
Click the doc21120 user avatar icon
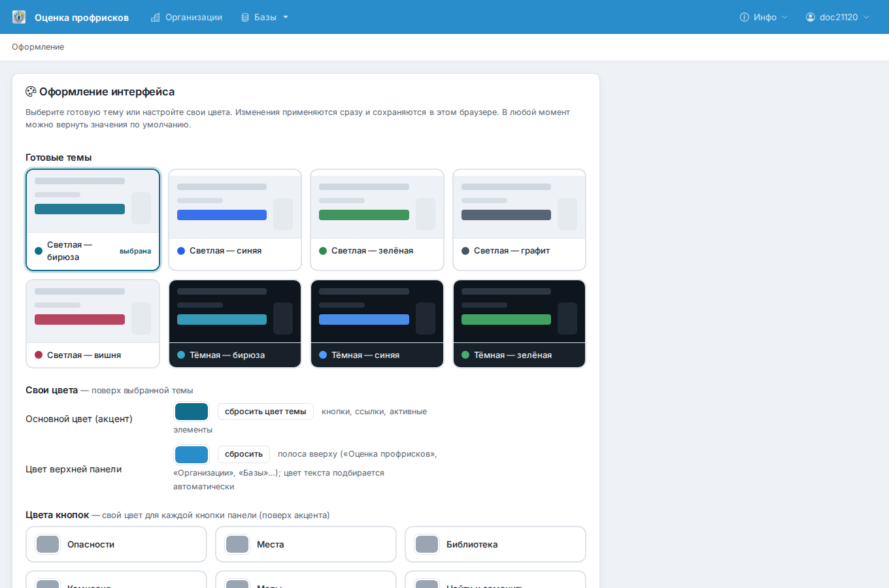[x=811, y=17]
